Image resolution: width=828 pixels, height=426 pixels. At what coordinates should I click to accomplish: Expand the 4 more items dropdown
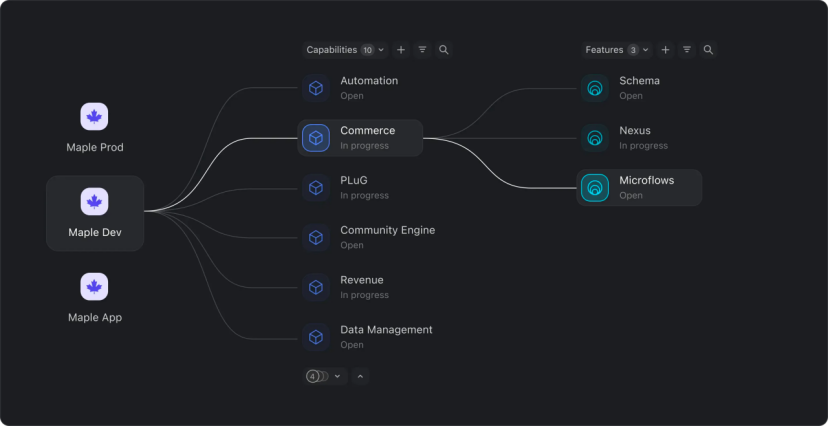click(x=325, y=376)
